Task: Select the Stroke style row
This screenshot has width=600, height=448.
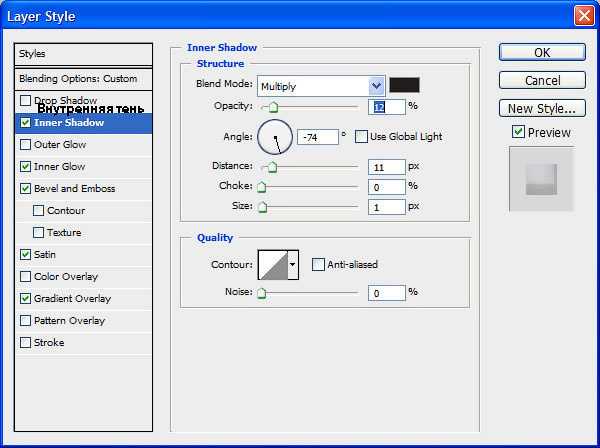Action: pos(83,343)
